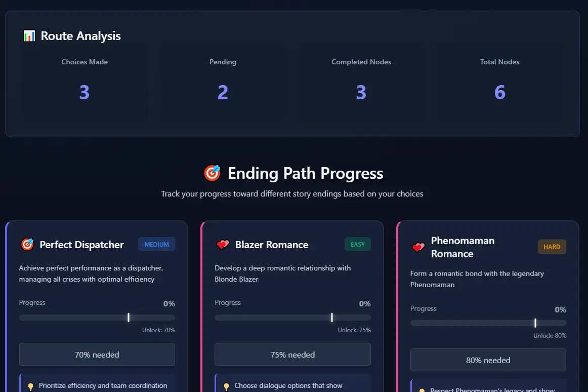Select the EASY difficulty badge
Image resolution: width=588 pixels, height=392 pixels.
(358, 245)
